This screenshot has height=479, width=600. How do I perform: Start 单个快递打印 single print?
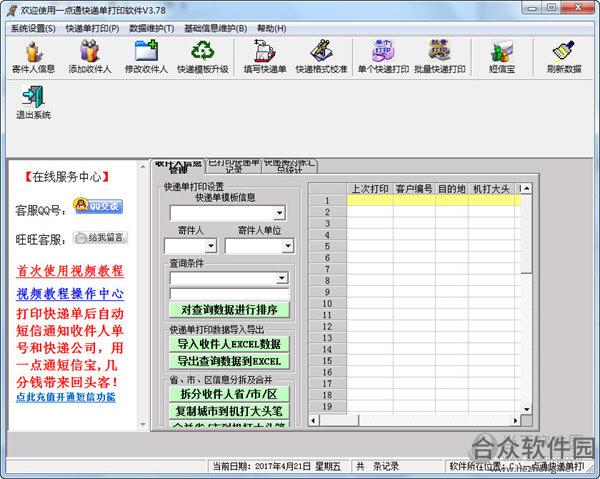[383, 57]
